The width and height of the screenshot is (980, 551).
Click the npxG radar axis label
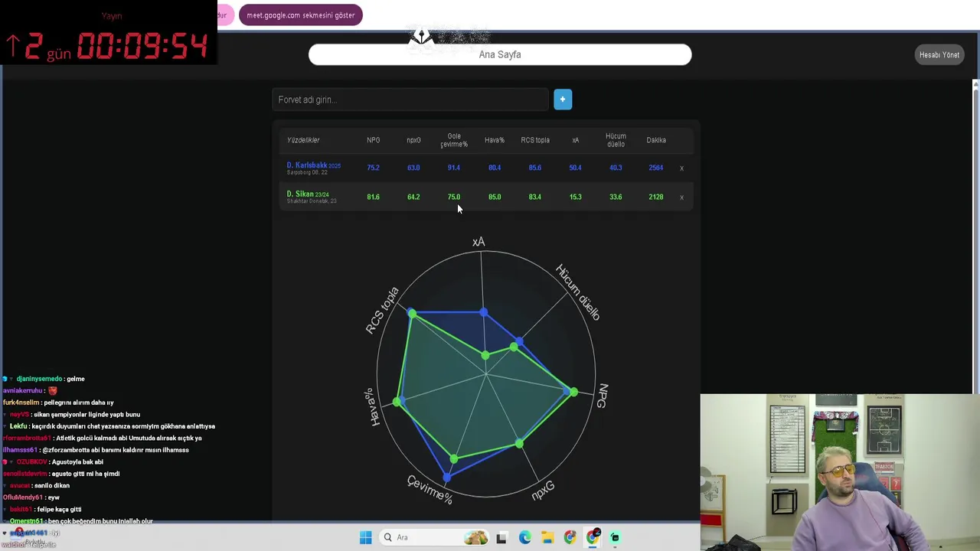click(x=542, y=491)
